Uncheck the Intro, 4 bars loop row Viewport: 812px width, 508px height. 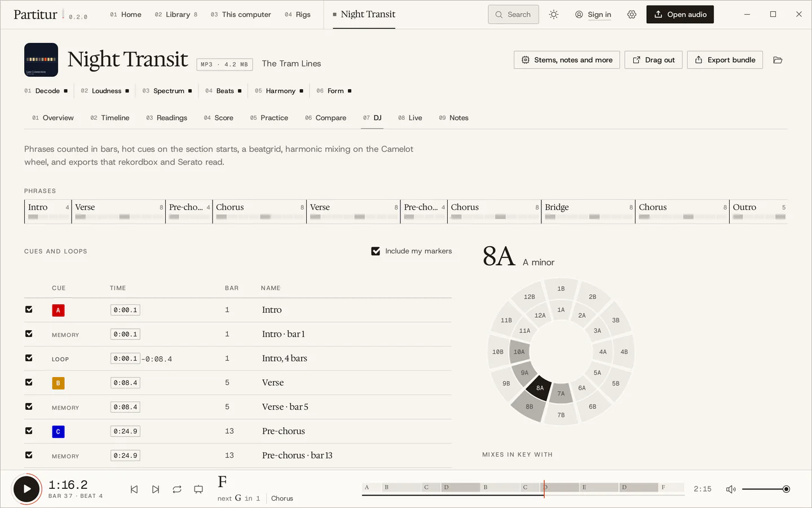(x=29, y=358)
